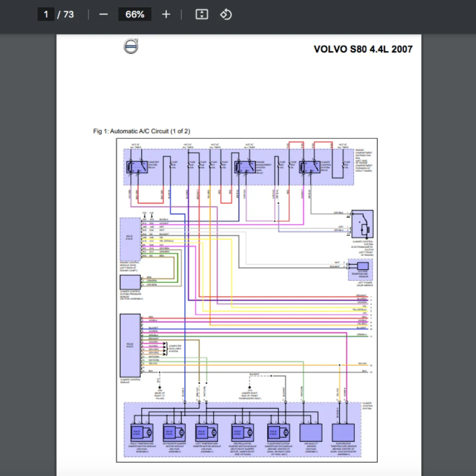This screenshot has width=476, height=476.
Task: Click the zoom in plus button
Action: click(166, 14)
